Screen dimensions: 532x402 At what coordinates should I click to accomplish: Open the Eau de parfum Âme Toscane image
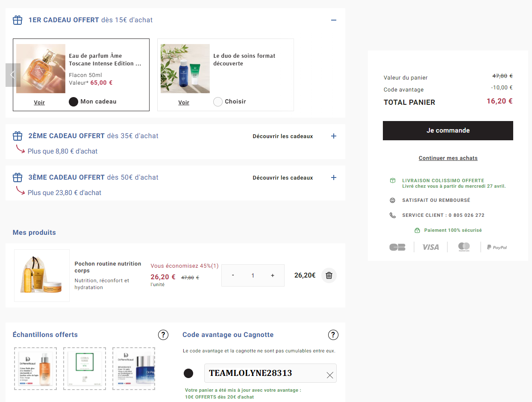[x=41, y=68]
